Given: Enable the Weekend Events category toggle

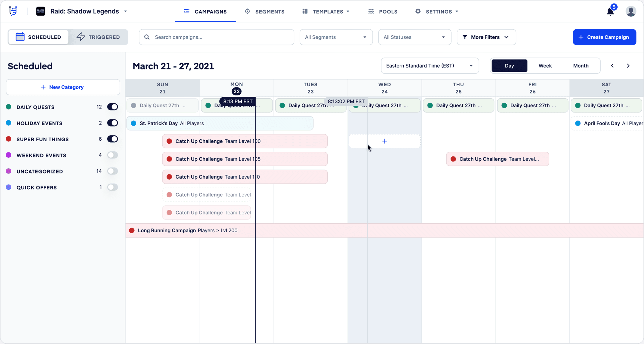Looking at the screenshot, I should pyautogui.click(x=112, y=155).
